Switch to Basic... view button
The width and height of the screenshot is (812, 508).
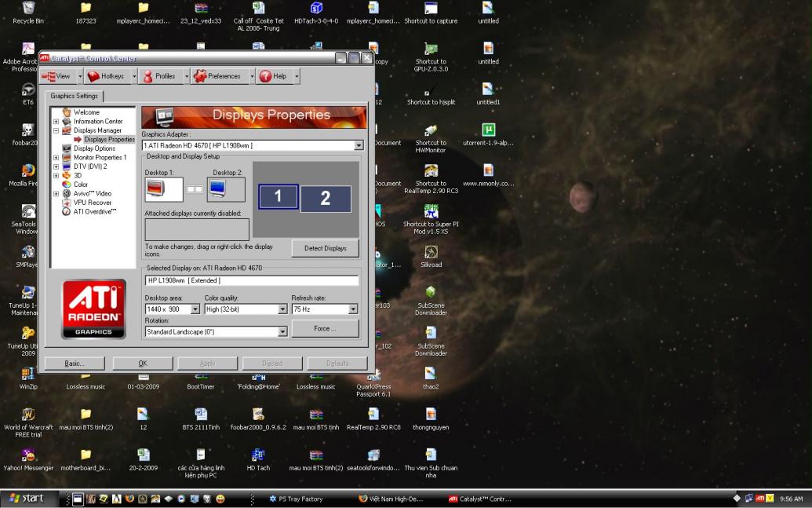point(75,364)
